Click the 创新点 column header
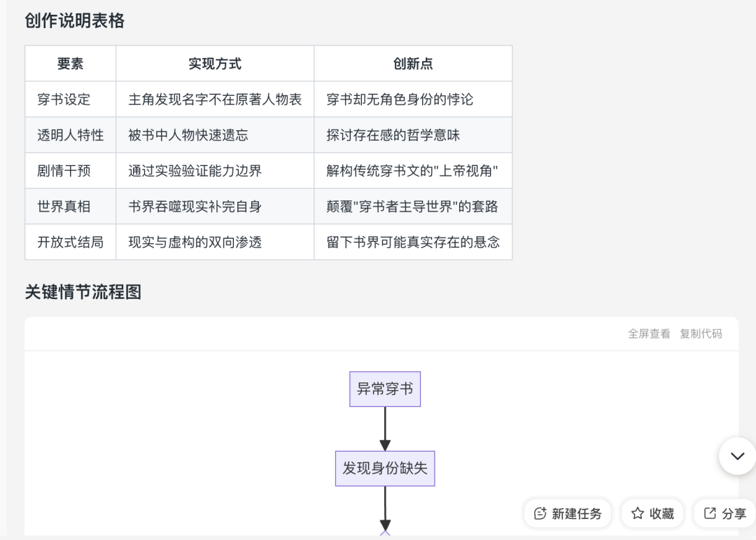The height and width of the screenshot is (540, 756). [413, 64]
